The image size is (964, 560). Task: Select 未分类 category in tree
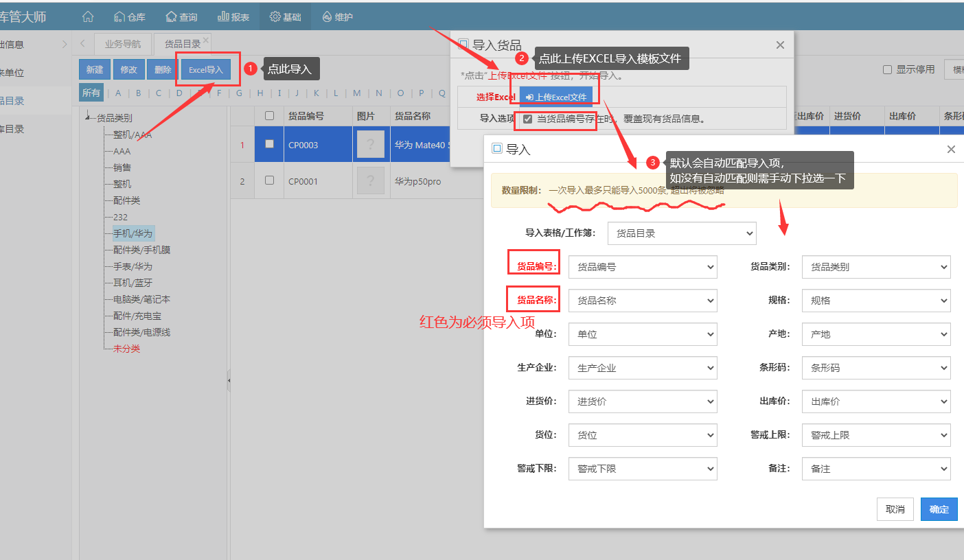126,349
